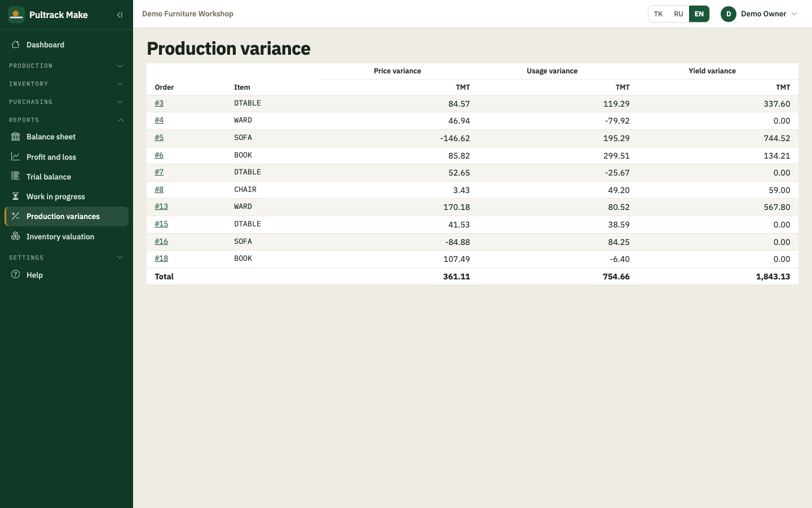
Task: Click the Yield variance column header
Action: (712, 71)
